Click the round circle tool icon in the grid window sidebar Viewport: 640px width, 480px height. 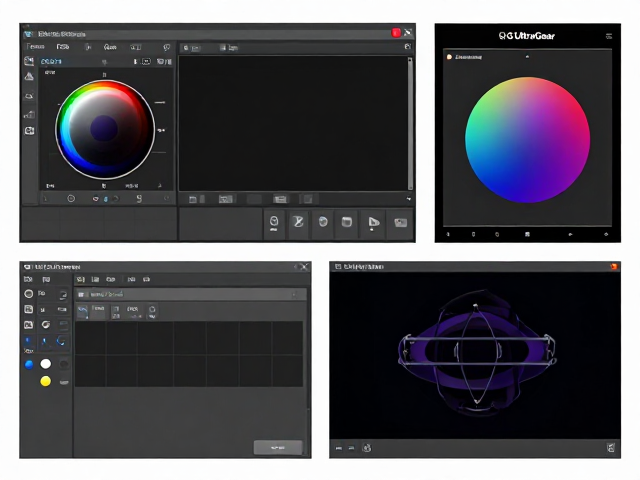[x=29, y=293]
